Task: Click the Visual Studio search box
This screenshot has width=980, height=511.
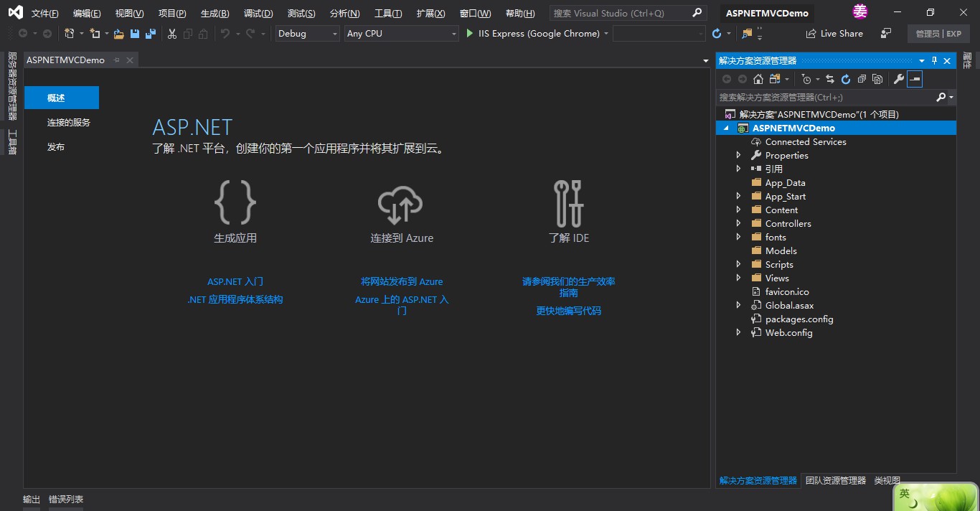Action: pyautogui.click(x=628, y=13)
